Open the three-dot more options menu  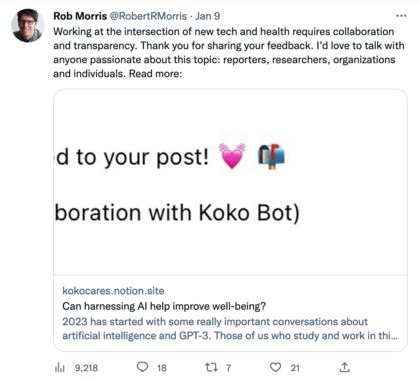pos(401,16)
